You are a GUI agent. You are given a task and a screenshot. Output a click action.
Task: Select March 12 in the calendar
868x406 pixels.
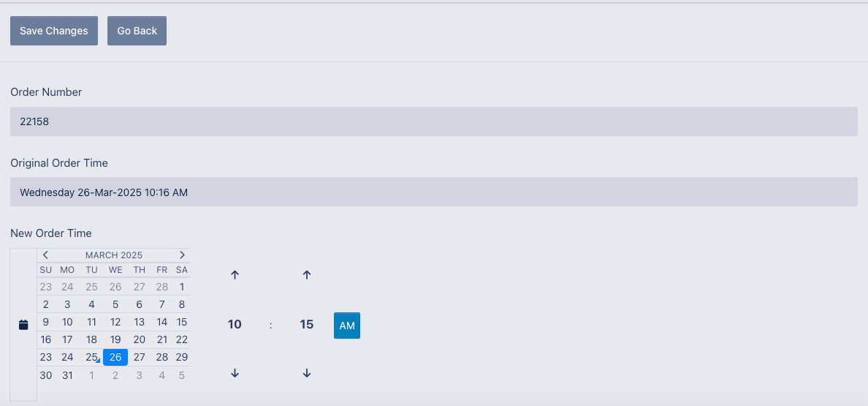pyautogui.click(x=115, y=322)
